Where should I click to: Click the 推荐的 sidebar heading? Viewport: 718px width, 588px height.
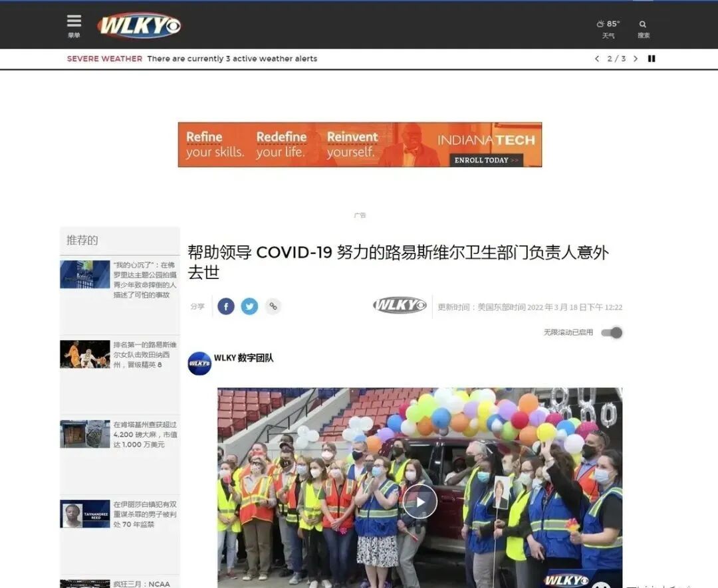click(x=82, y=240)
